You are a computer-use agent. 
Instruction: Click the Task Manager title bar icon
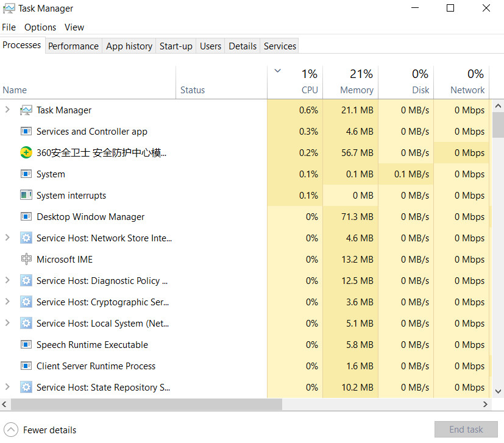(x=9, y=9)
